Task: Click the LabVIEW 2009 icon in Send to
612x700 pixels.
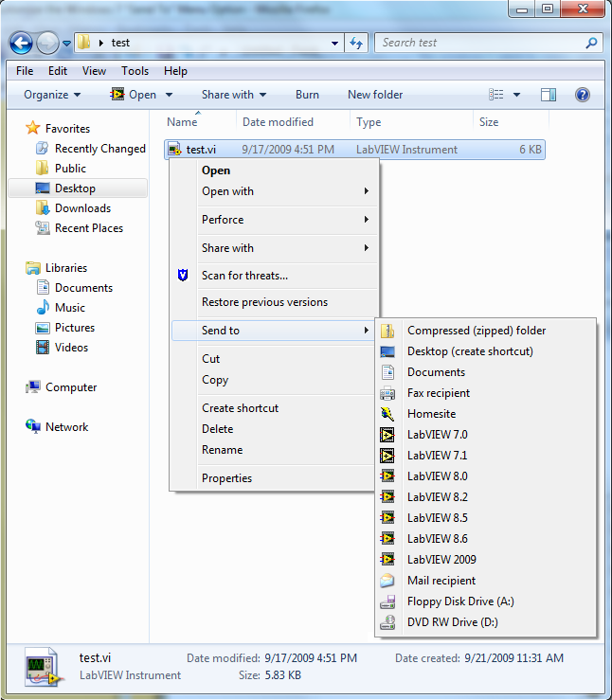Action: click(387, 560)
